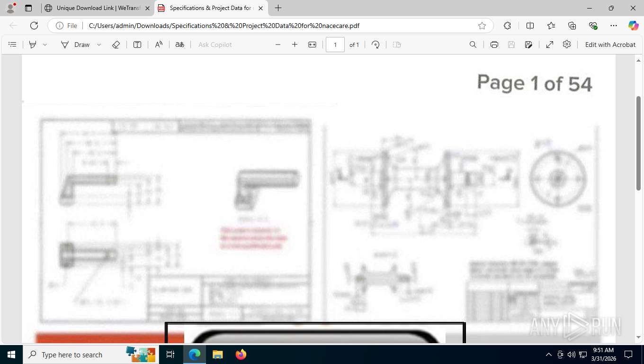Click Edit with Acrobat

610,45
